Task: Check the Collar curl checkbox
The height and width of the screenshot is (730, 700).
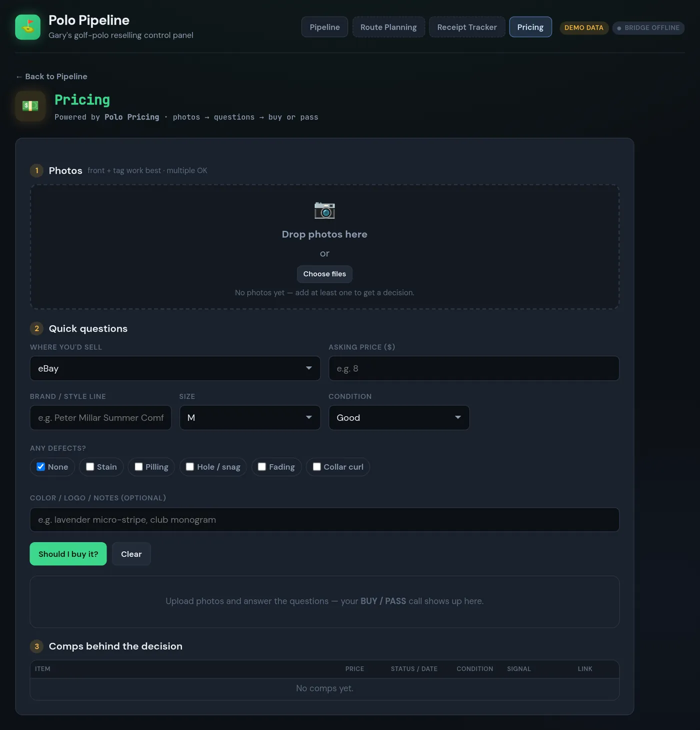Action: pyautogui.click(x=317, y=467)
